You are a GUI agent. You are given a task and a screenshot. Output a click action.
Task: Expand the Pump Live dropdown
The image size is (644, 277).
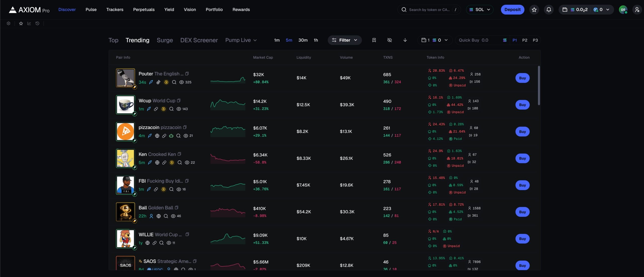(241, 40)
